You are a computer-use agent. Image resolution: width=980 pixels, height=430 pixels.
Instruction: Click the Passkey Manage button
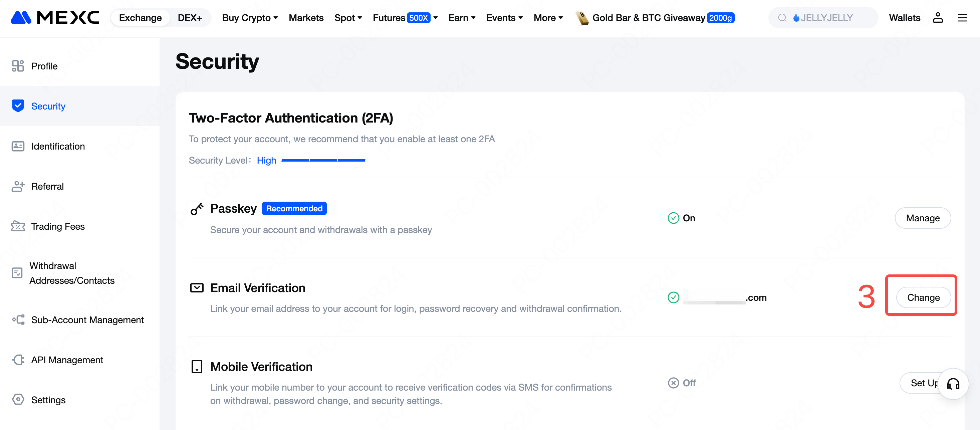pos(923,218)
